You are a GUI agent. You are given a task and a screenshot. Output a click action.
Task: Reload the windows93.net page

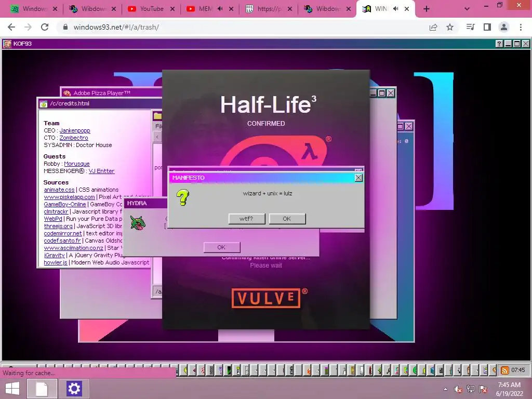coord(45,27)
